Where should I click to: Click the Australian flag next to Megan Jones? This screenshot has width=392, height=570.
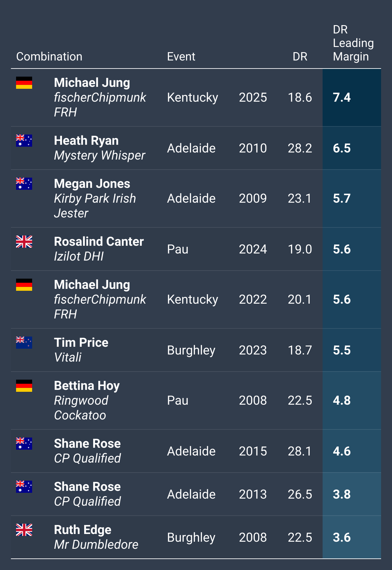click(x=24, y=184)
